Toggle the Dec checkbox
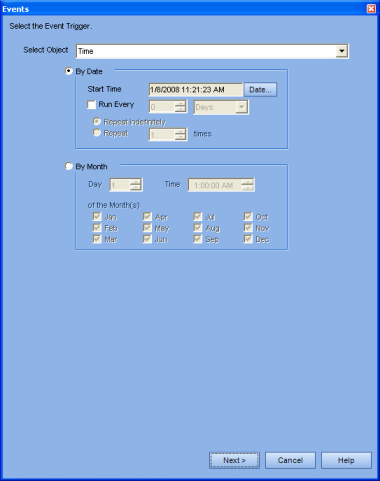This screenshot has width=380, height=481. 248,239
